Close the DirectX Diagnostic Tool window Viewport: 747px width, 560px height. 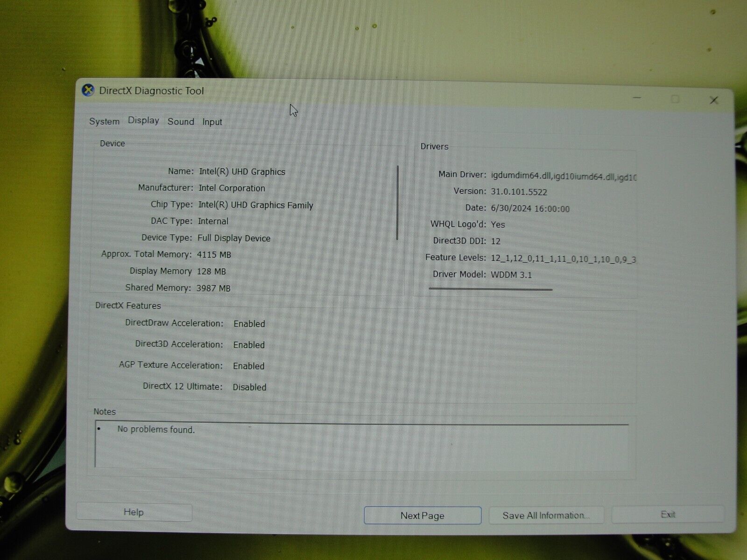713,100
